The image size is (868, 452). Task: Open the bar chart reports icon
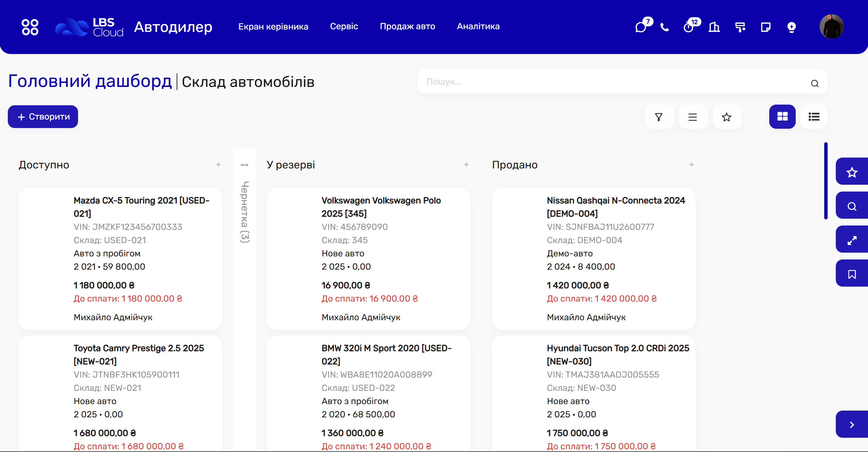coord(714,27)
